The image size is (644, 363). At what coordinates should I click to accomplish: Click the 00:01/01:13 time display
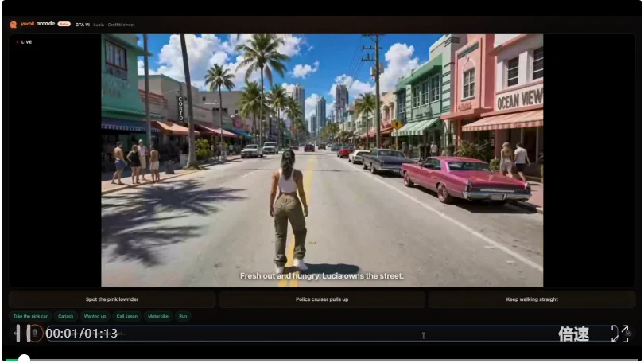(x=82, y=334)
